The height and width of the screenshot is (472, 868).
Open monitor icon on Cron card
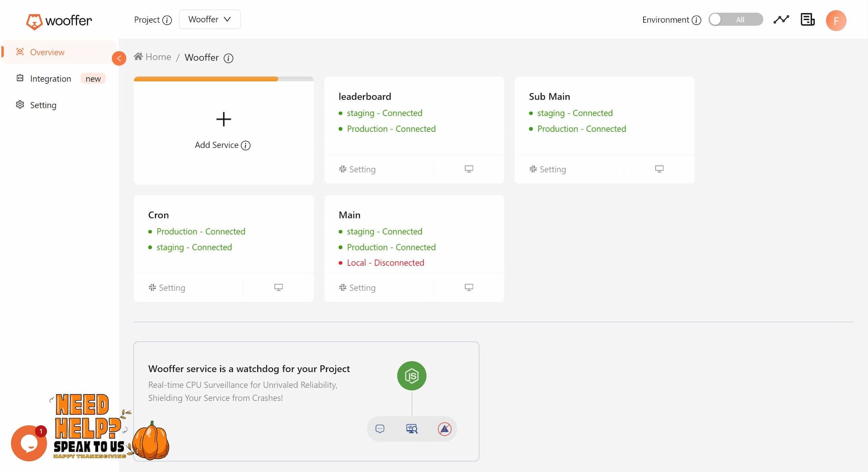278,287
